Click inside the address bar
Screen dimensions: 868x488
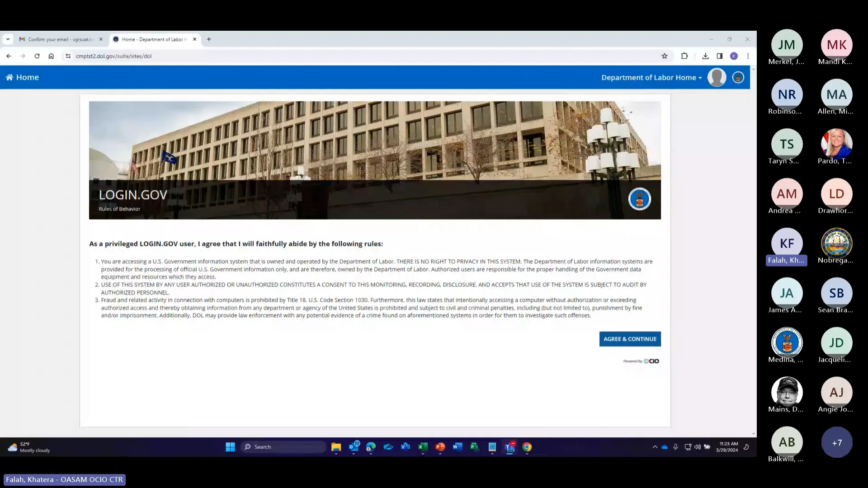tap(181, 56)
